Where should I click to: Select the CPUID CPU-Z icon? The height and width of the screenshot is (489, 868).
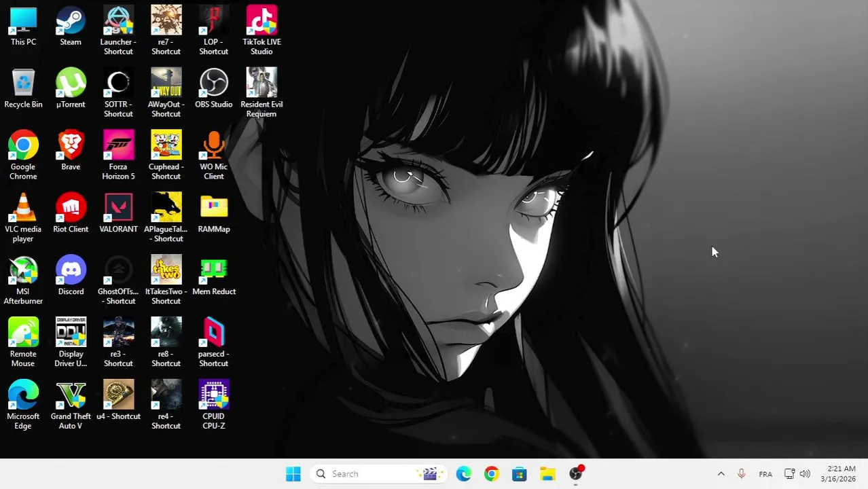[213, 405]
